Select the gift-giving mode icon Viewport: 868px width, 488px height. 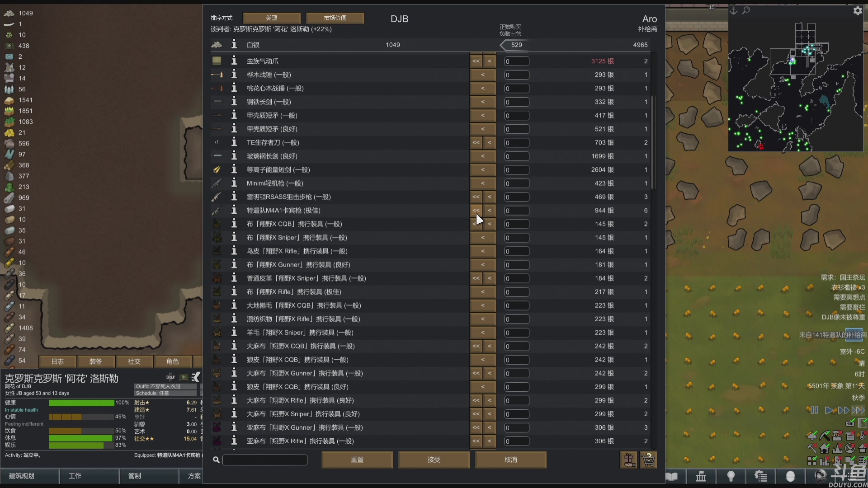629,460
